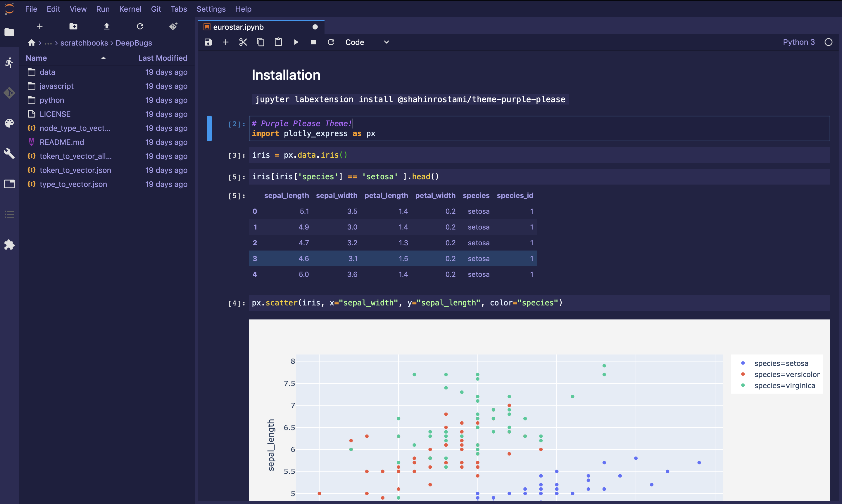This screenshot has width=842, height=504.
Task: Toggle species=virginica trace visibility
Action: pyautogui.click(x=785, y=385)
